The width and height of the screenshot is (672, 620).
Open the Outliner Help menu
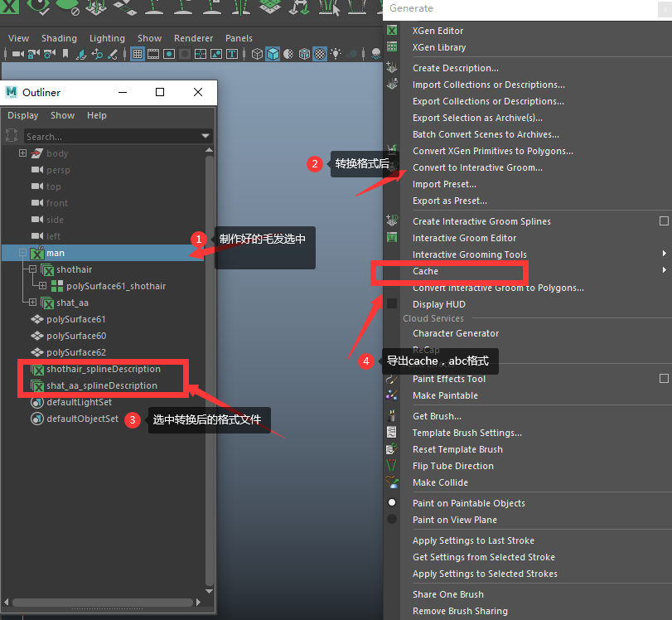[x=97, y=115]
